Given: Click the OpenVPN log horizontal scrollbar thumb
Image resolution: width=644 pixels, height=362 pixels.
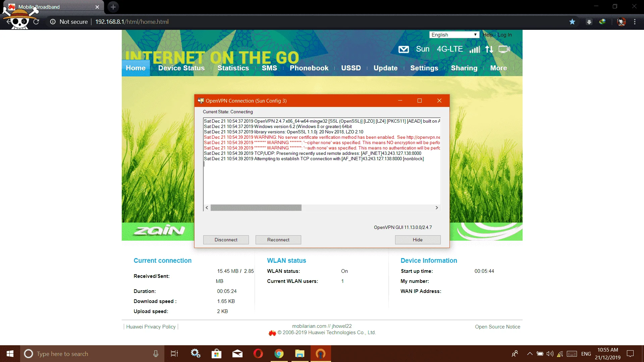Looking at the screenshot, I should pos(256,208).
